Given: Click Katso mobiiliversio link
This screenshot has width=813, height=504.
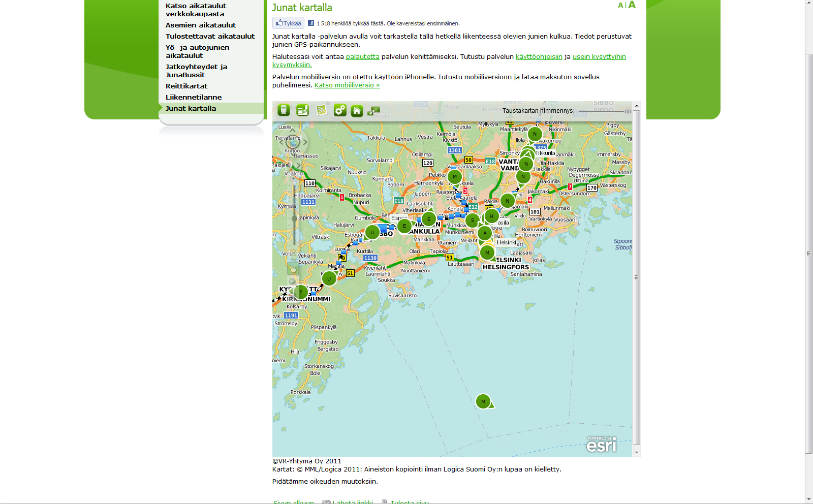Looking at the screenshot, I should 347,85.
